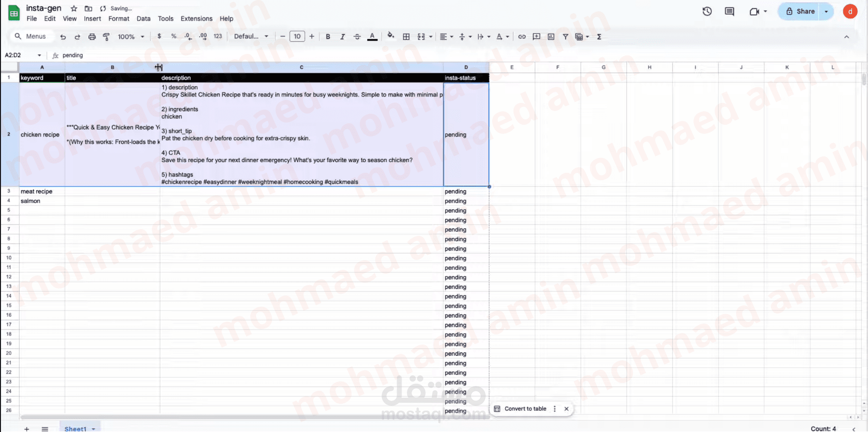
Task: Click the Insert comment icon
Action: click(x=536, y=36)
